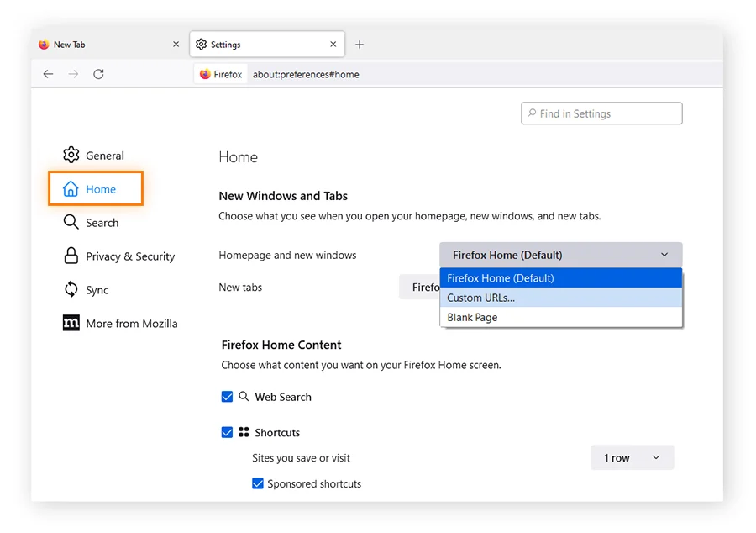Viewport: 756px width, 533px height.
Task: Click the forward navigation arrow
Action: [73, 74]
